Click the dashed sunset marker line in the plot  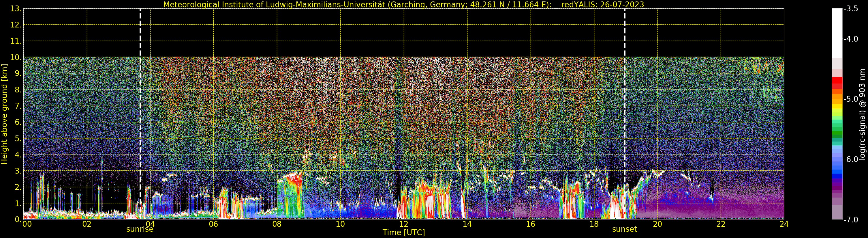pos(625,114)
